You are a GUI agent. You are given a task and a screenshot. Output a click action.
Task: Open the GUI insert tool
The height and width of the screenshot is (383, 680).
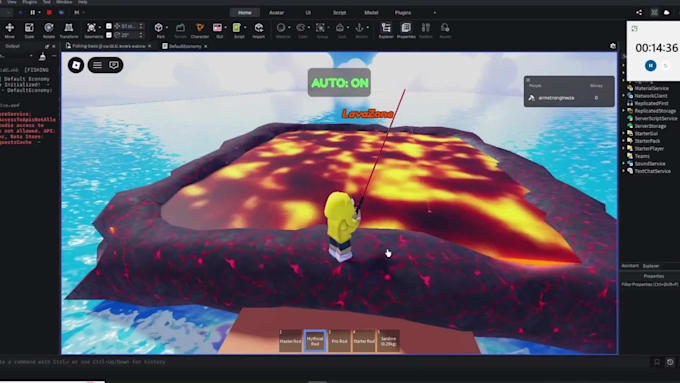click(217, 29)
